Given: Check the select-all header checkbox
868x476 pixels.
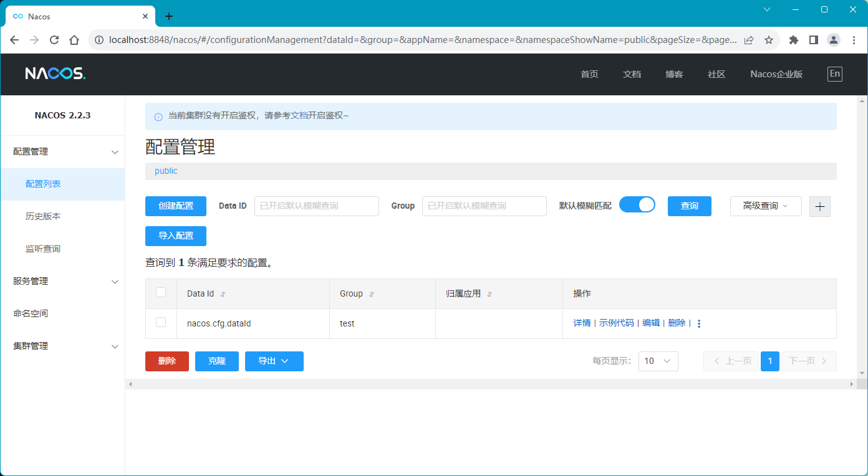Looking at the screenshot, I should (161, 292).
